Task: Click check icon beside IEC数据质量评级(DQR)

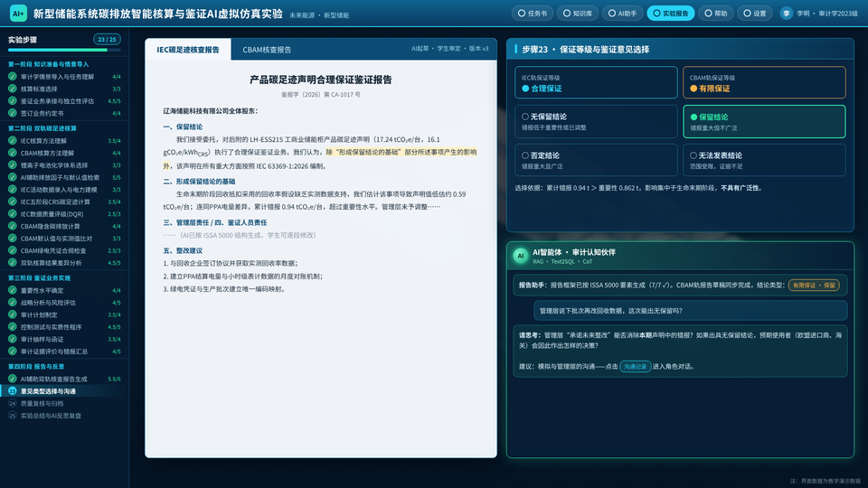Action: tap(12, 213)
